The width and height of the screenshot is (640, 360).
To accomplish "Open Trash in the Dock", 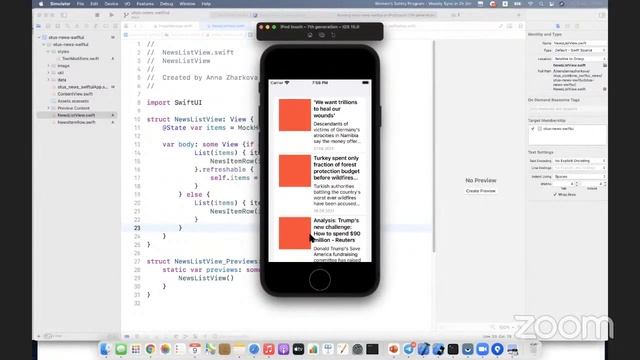I will click(x=533, y=348).
